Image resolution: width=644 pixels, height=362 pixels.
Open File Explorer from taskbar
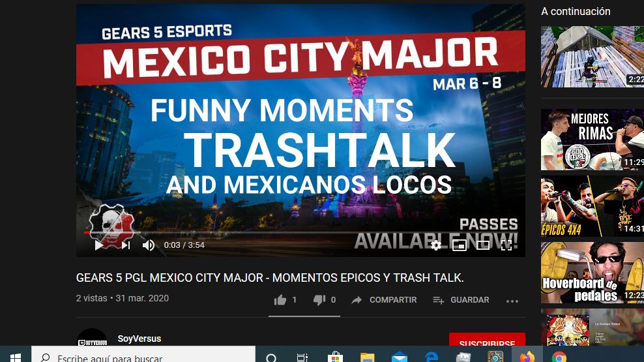tap(367, 357)
